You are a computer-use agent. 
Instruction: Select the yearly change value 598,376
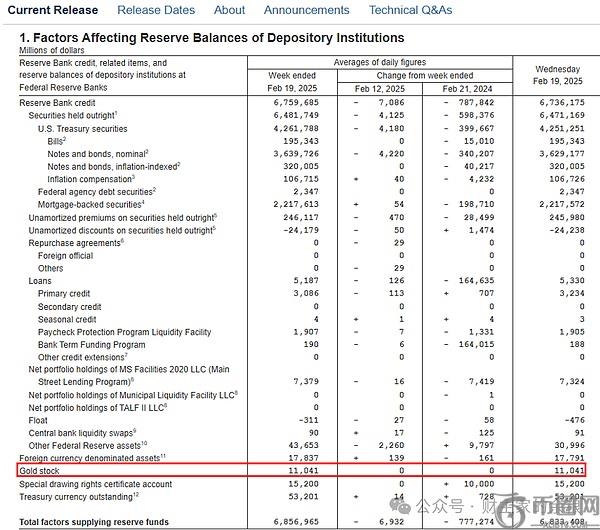click(x=476, y=115)
